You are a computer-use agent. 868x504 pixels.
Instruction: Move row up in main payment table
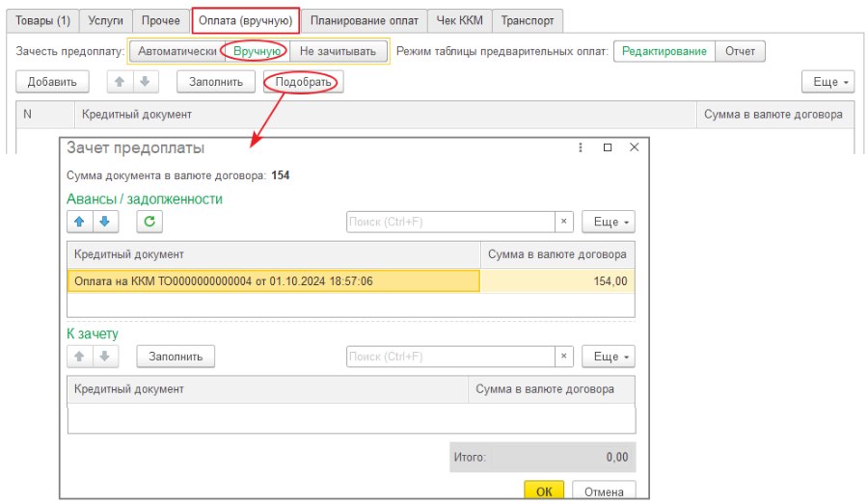pos(120,82)
